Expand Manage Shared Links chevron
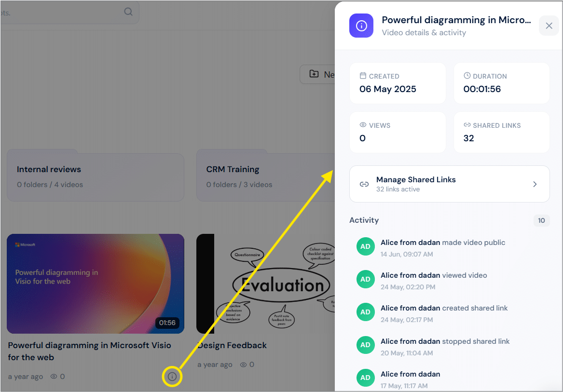Viewport: 563px width, 392px height. [535, 184]
